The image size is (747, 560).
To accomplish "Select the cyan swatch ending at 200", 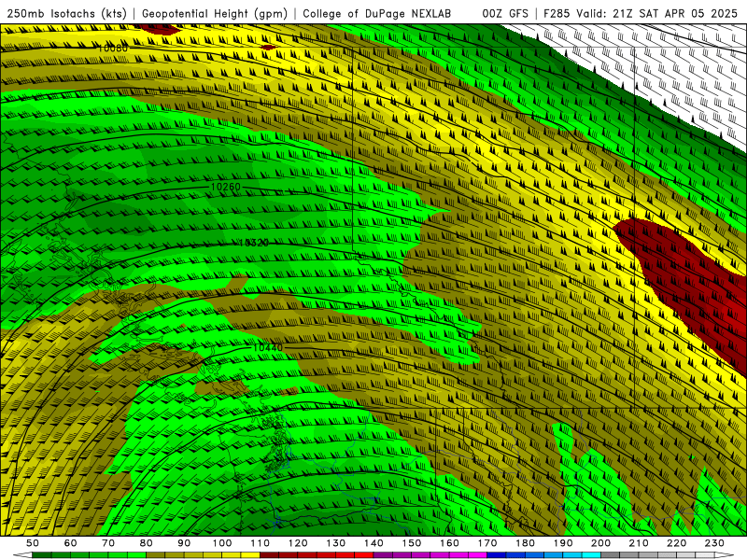I will [x=591, y=555].
